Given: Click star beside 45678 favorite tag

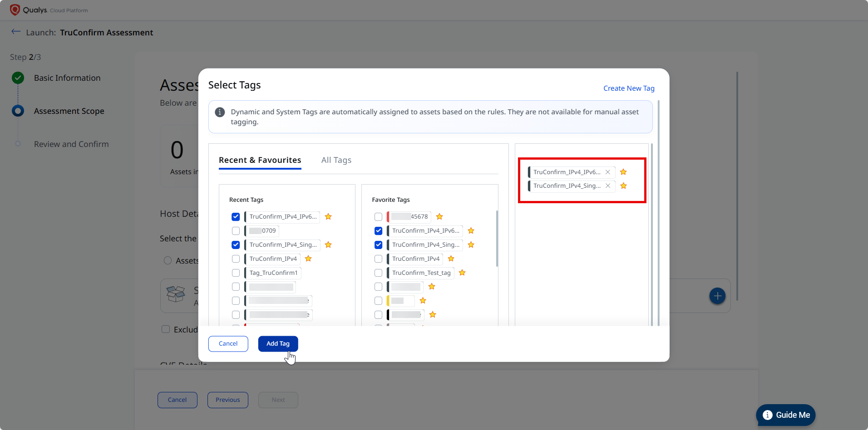Looking at the screenshot, I should pos(439,217).
